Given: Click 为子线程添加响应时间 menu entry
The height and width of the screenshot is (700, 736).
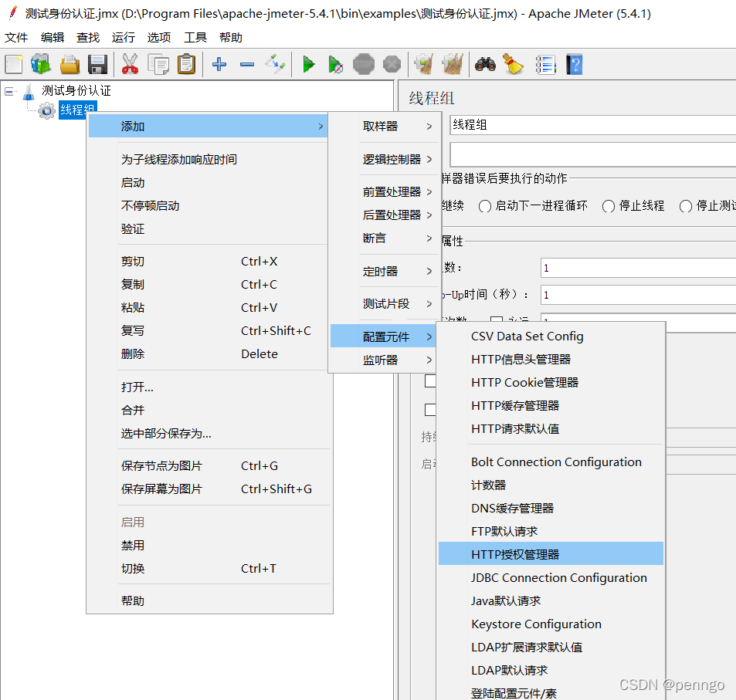Looking at the screenshot, I should tap(208, 160).
